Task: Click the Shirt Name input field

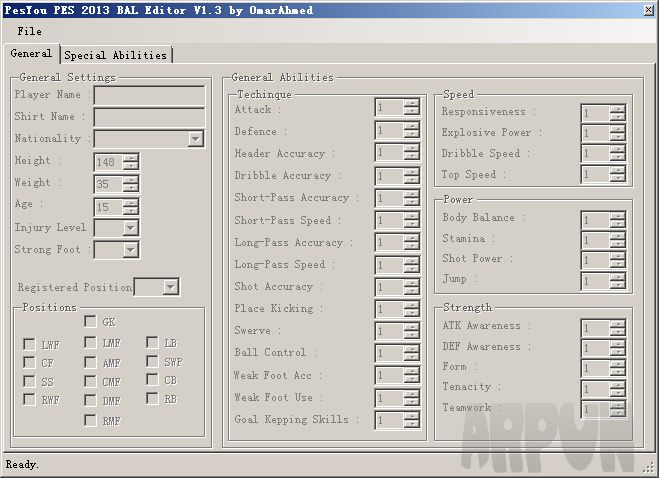Action: (149, 117)
